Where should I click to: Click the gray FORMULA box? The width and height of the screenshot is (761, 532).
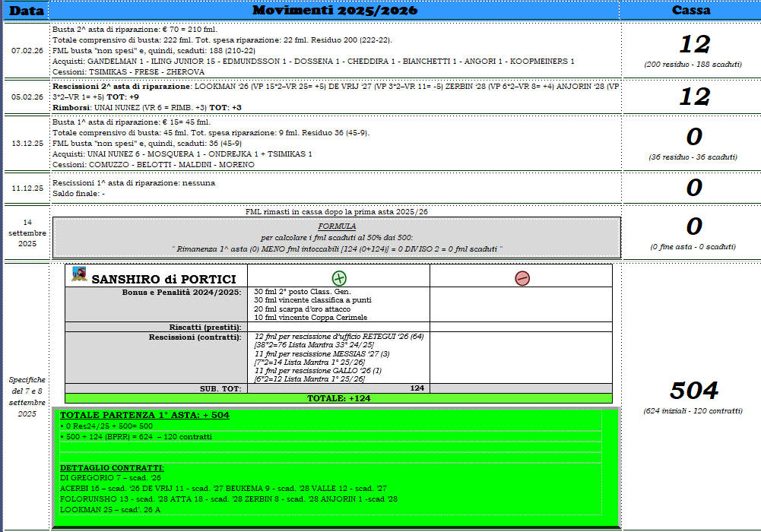click(x=337, y=237)
